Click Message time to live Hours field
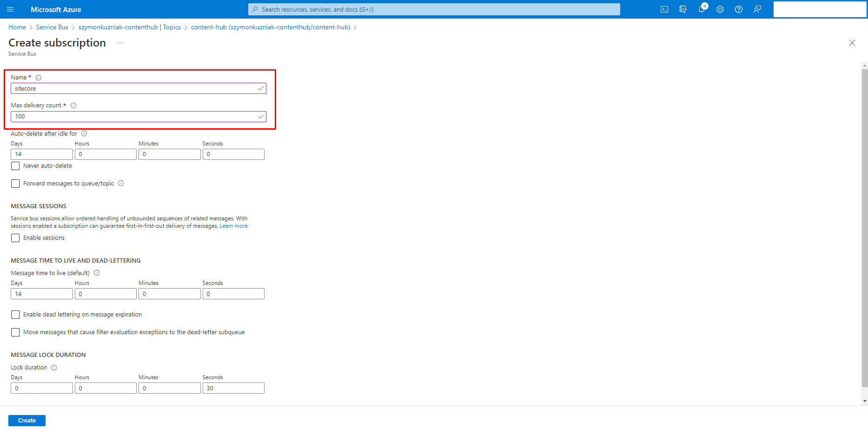This screenshot has width=868, height=435. (x=106, y=294)
